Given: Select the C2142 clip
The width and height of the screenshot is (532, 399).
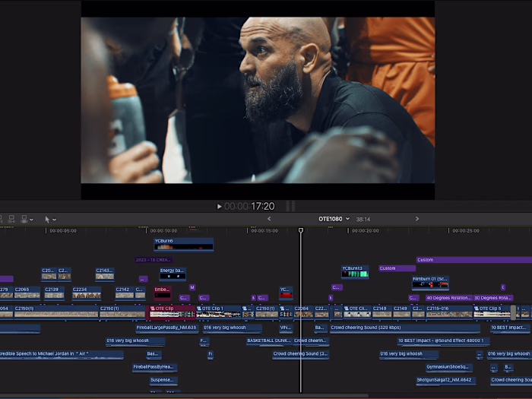Looking at the screenshot, I should [125, 293].
